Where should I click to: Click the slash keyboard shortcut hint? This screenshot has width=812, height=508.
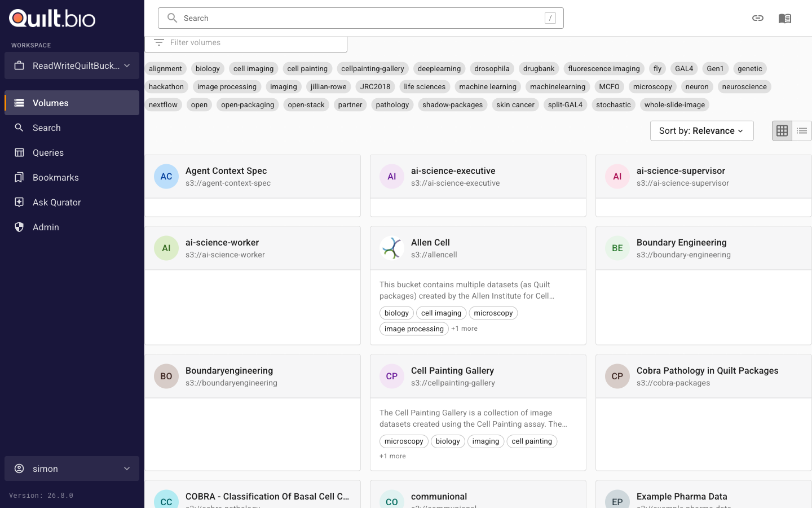click(550, 18)
